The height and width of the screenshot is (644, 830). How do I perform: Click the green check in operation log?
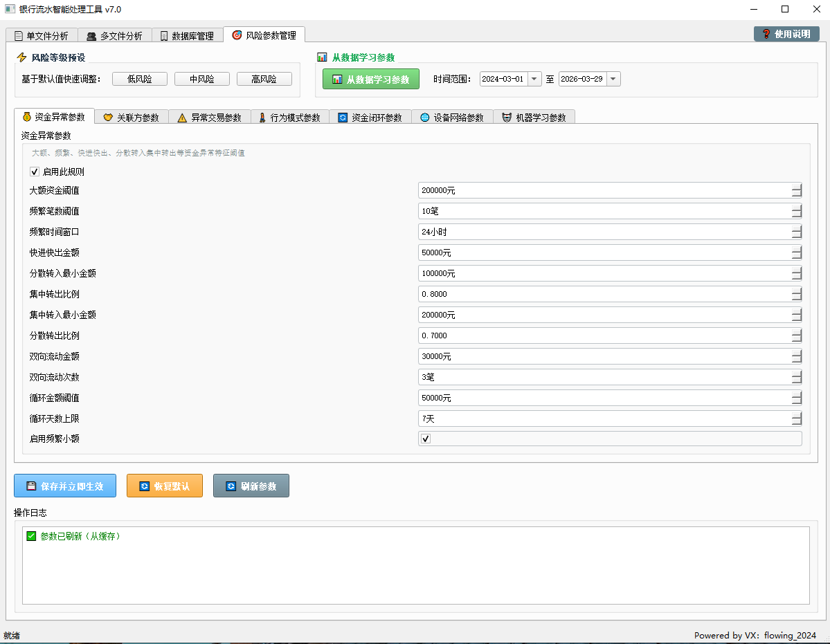pyautogui.click(x=31, y=536)
